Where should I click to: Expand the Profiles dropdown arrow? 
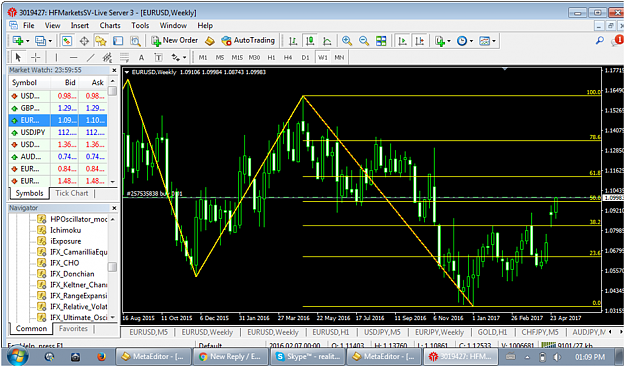coord(50,41)
